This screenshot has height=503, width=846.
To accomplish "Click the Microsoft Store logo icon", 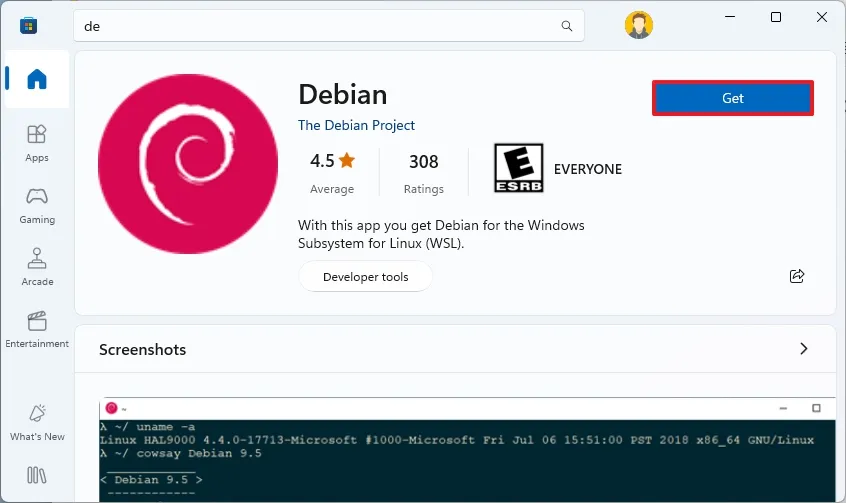I will coord(28,25).
